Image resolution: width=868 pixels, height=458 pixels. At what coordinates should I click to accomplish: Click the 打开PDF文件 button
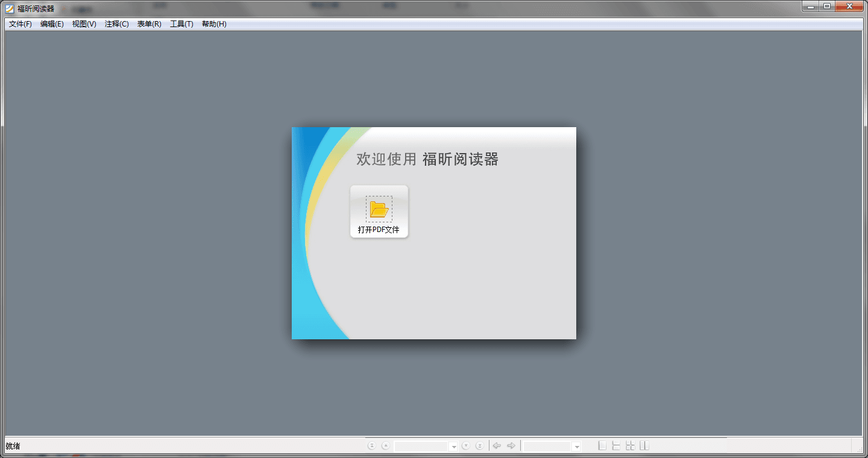pos(379,212)
